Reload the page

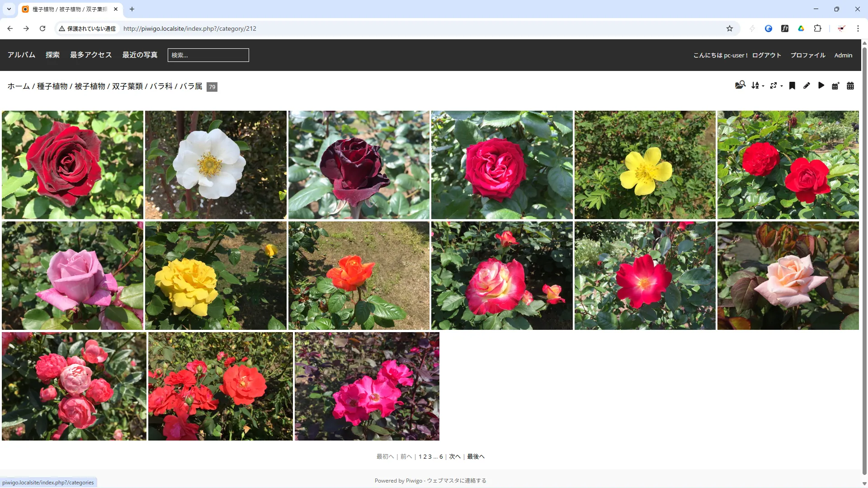42,28
